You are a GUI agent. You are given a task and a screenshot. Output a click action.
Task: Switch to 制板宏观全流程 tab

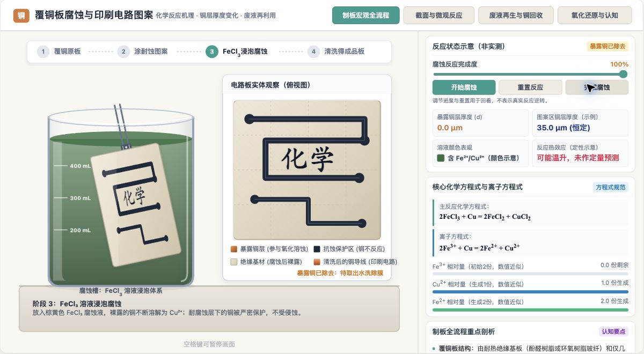pyautogui.click(x=366, y=15)
